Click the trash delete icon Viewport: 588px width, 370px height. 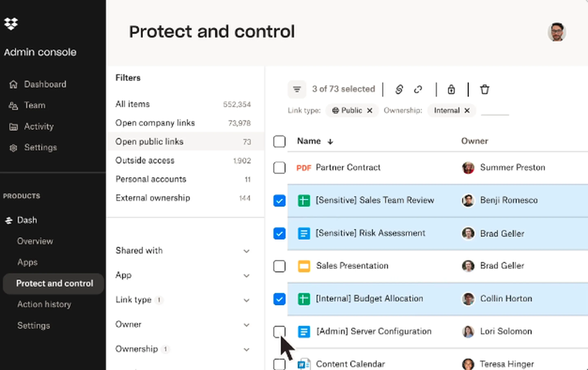(484, 89)
